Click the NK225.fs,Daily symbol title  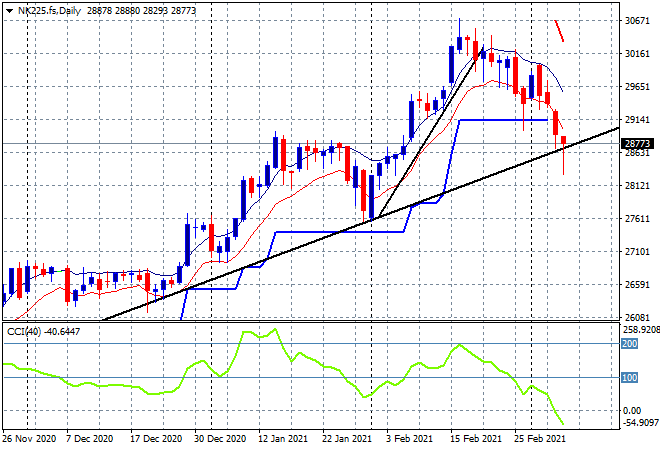[x=49, y=9]
